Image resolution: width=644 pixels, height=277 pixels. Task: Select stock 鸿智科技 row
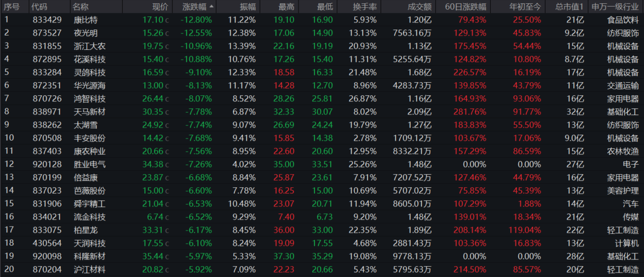tap(322, 99)
